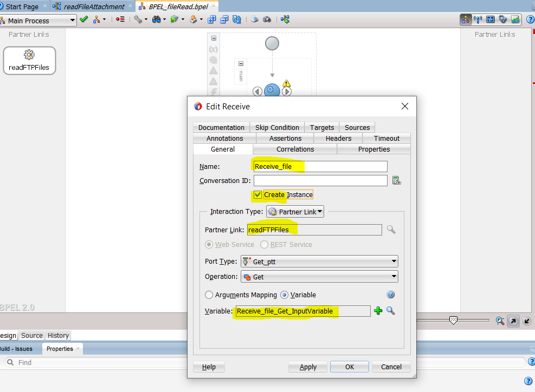This screenshot has height=392, width=535.
Task: Open the Interaction Type Partner Link dropdown
Action: click(x=295, y=212)
